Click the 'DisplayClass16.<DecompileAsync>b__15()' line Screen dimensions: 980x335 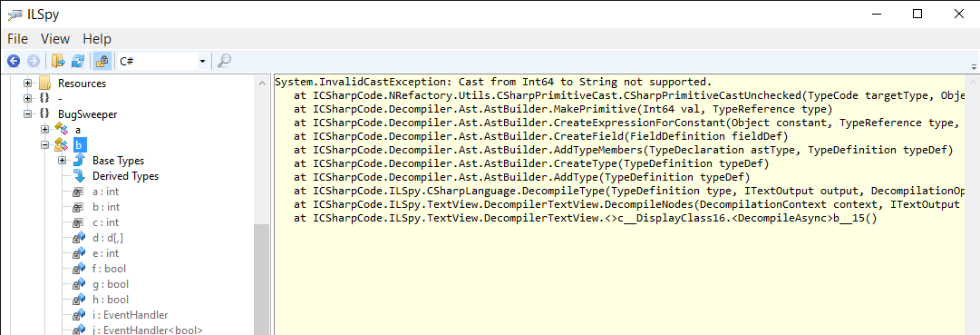tap(586, 220)
